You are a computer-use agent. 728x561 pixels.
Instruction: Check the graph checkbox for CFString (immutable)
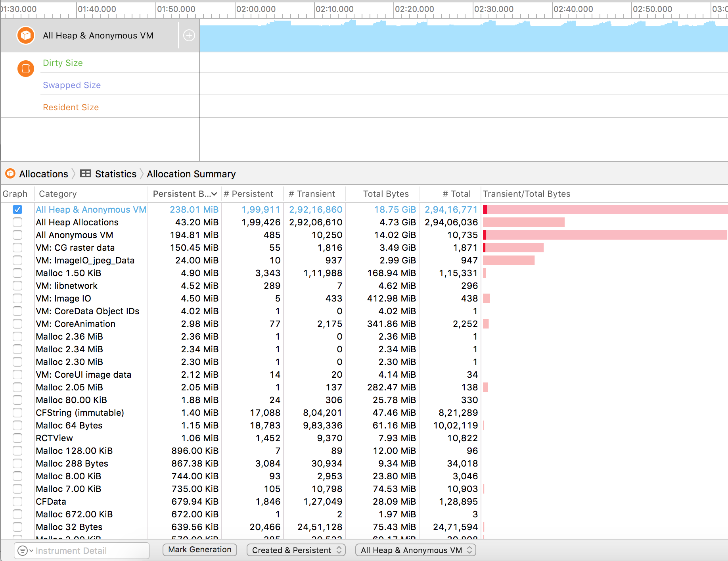pyautogui.click(x=17, y=413)
